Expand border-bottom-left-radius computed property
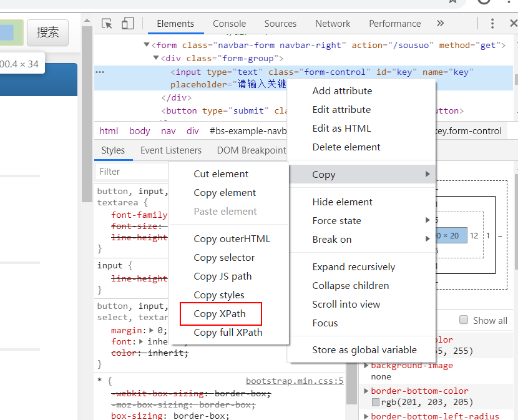Screen dimensions: 518x420 coord(366,416)
